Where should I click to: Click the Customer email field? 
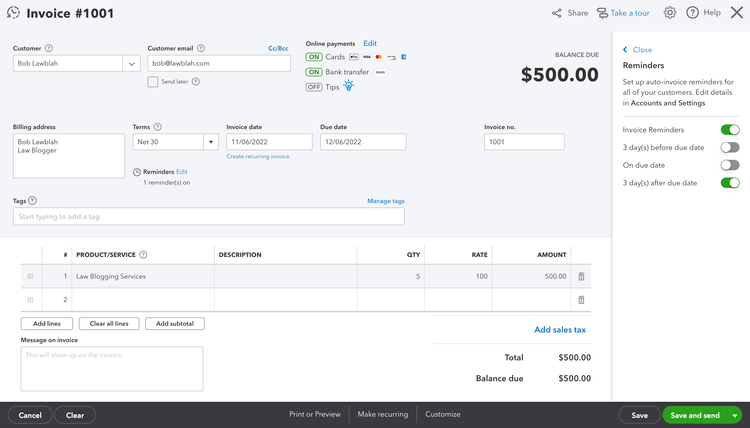click(x=219, y=64)
